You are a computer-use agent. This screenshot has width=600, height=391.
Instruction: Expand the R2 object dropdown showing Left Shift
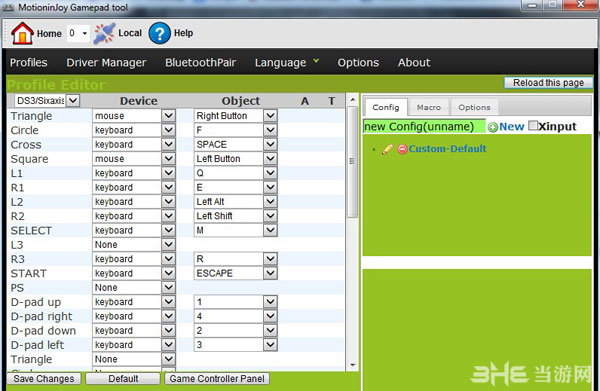pyautogui.click(x=235, y=216)
